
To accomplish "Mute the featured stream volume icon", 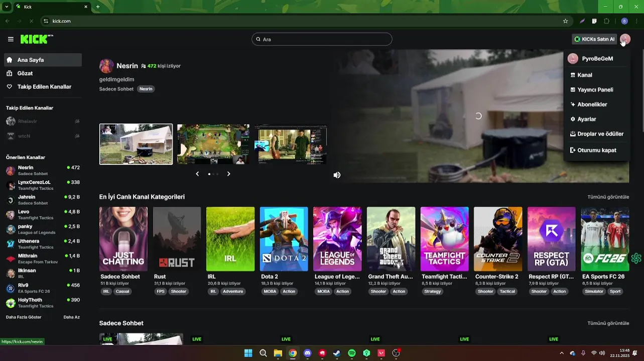I will (x=337, y=175).
